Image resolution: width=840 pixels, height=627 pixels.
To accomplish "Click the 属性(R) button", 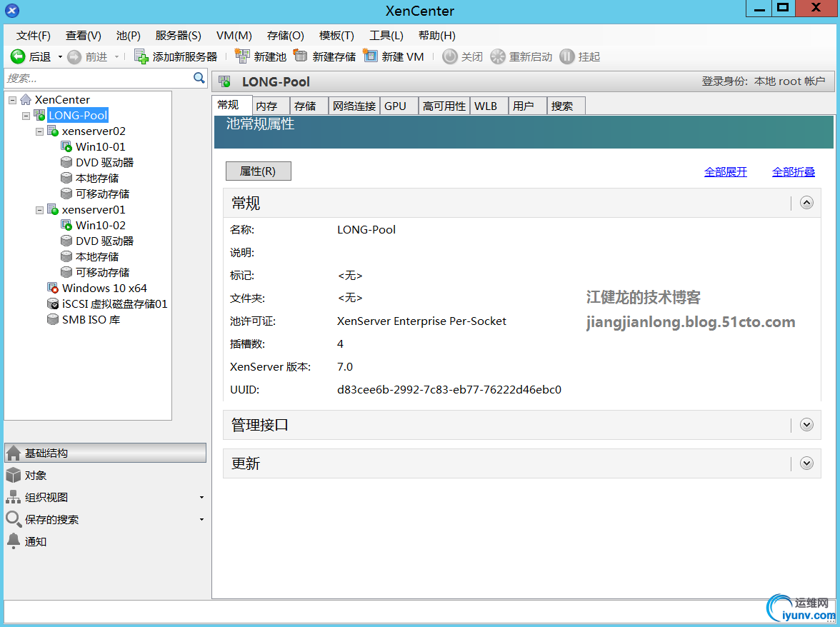I will point(259,171).
